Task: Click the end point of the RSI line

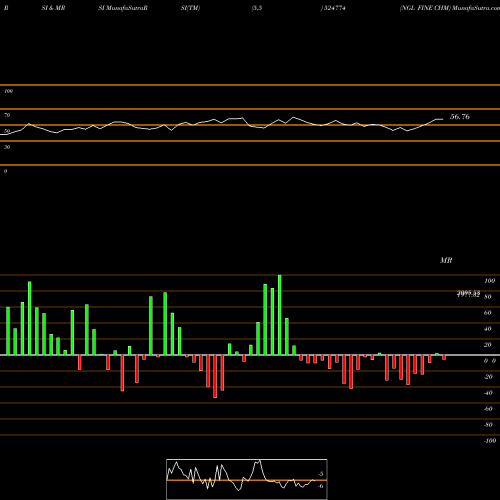Action: [443, 119]
